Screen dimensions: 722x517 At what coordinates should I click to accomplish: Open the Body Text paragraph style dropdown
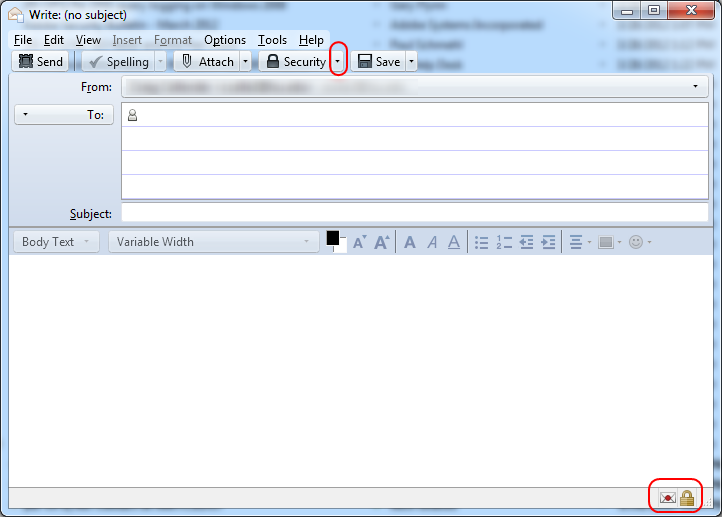pyautogui.click(x=56, y=242)
